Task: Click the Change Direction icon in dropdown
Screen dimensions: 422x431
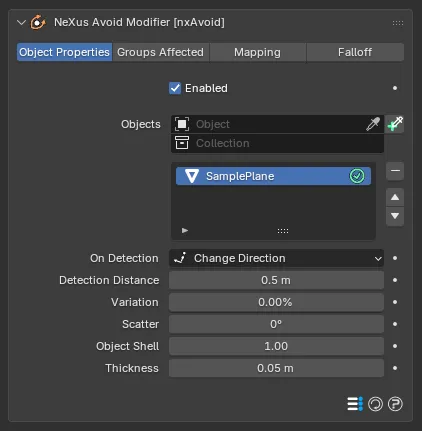Action: (x=180, y=258)
